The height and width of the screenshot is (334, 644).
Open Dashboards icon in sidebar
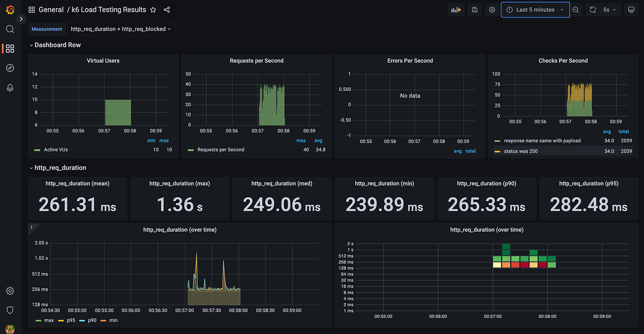[x=10, y=48]
